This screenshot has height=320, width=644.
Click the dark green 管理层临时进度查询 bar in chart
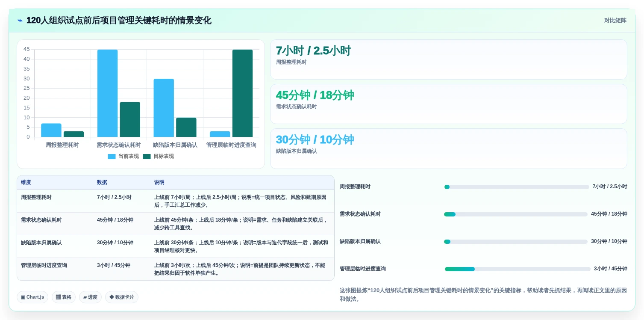(242, 93)
